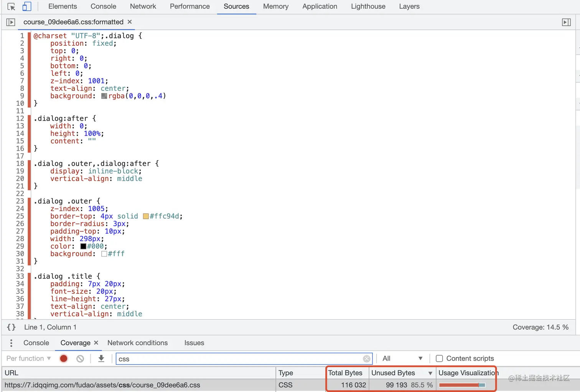
Task: Open the Per function dropdown
Action: point(29,358)
